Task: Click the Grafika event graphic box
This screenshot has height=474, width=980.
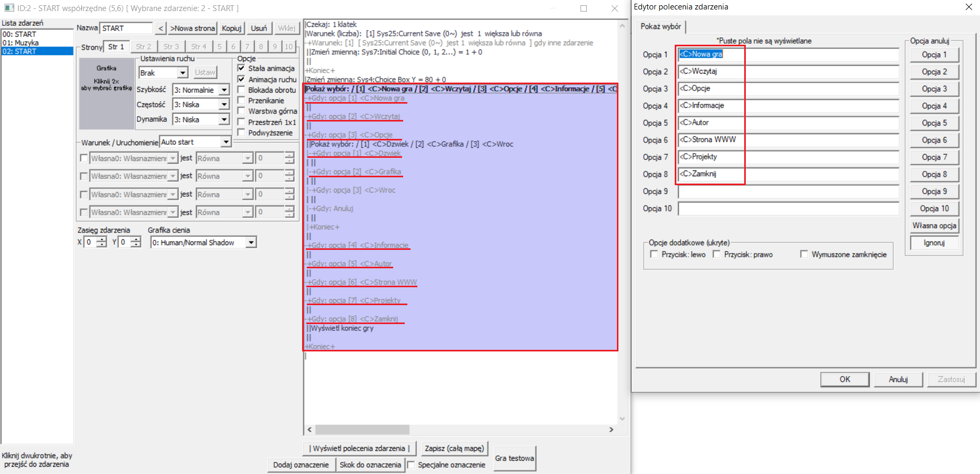Action: click(106, 94)
